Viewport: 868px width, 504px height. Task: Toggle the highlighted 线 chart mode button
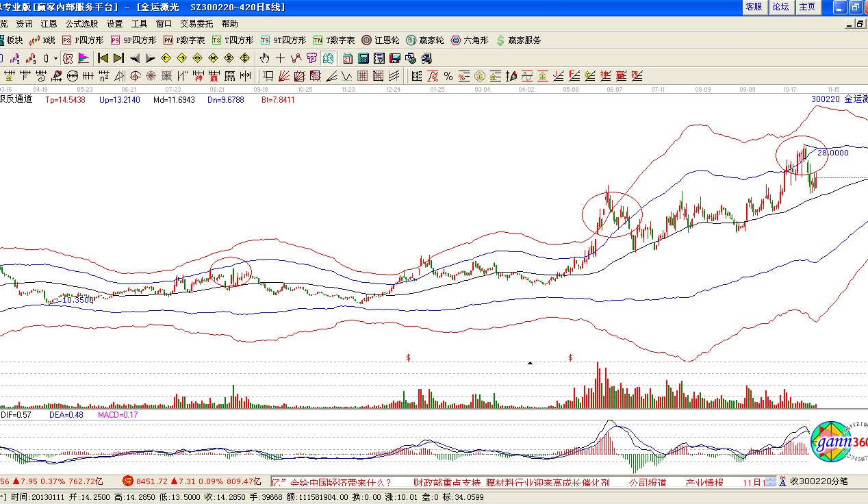pos(67,58)
